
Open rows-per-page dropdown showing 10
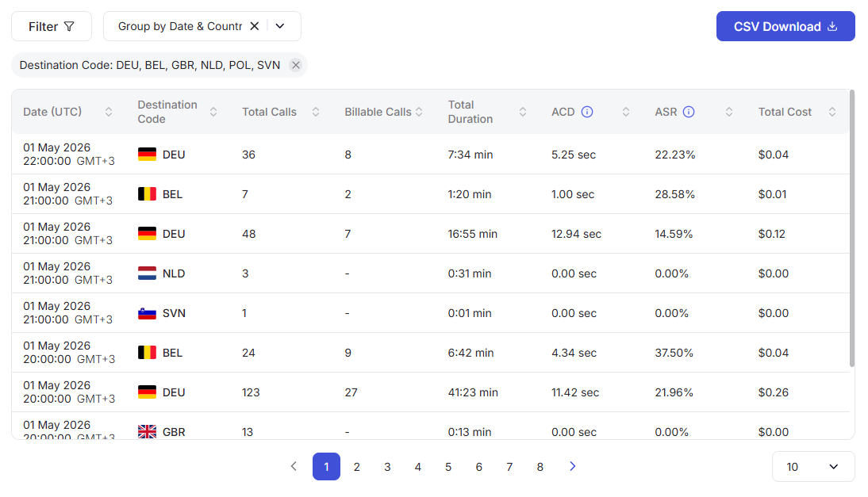click(x=813, y=467)
